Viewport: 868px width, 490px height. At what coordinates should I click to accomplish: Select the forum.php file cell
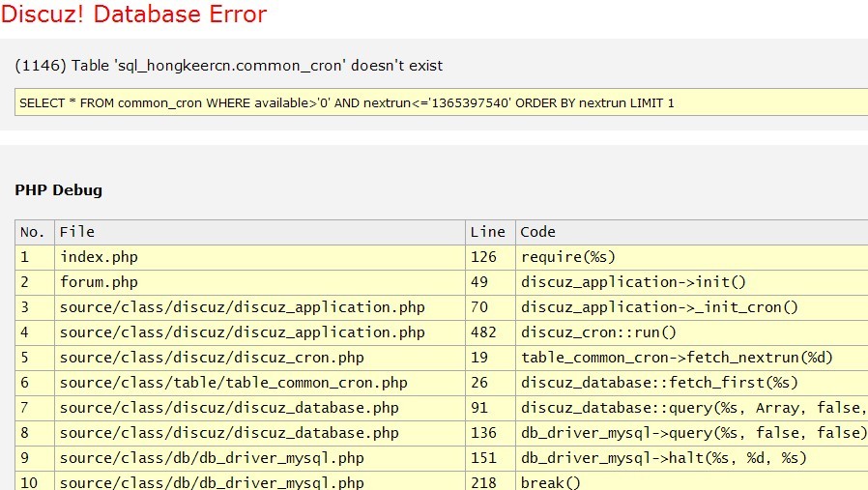tap(260, 282)
